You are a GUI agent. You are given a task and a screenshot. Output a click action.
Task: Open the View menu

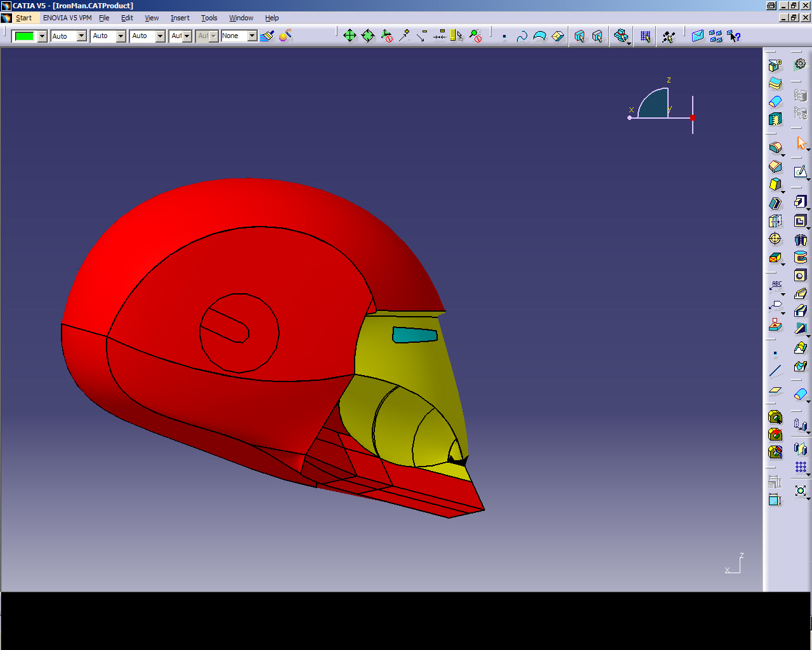click(152, 18)
